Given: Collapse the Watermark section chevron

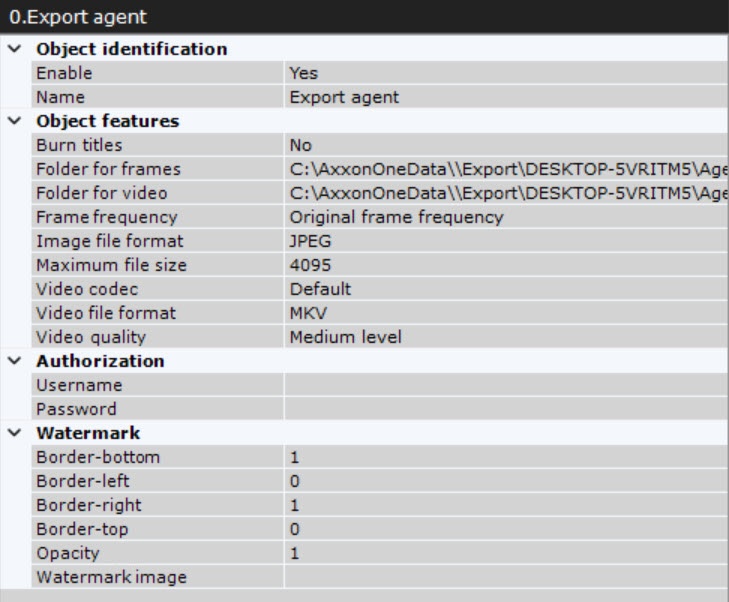Looking at the screenshot, I should 13,433.
